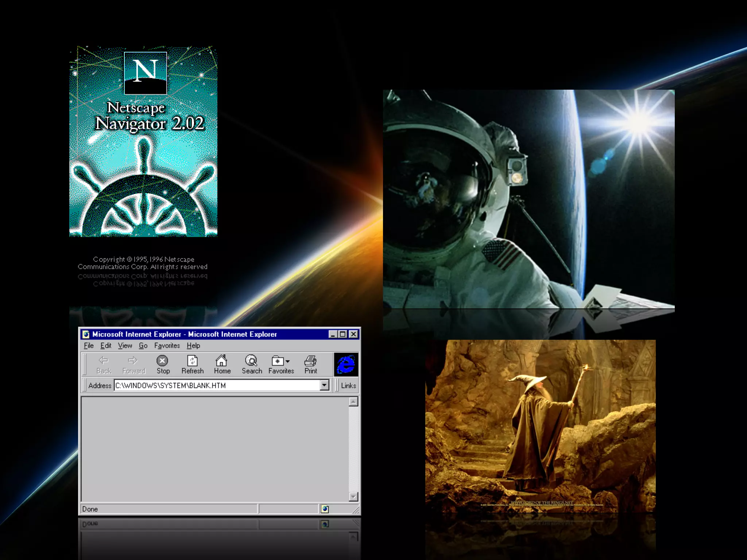Select the astronaut spacewalk picture

(529, 199)
